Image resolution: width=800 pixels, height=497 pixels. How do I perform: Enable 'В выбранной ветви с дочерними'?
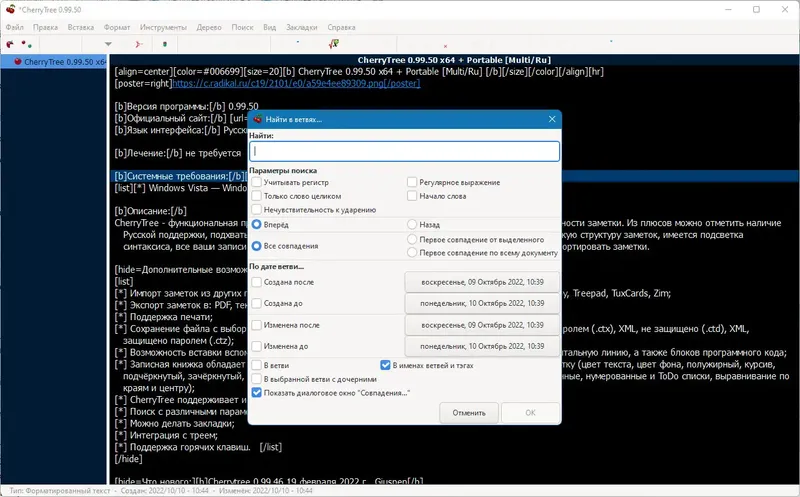pos(257,379)
